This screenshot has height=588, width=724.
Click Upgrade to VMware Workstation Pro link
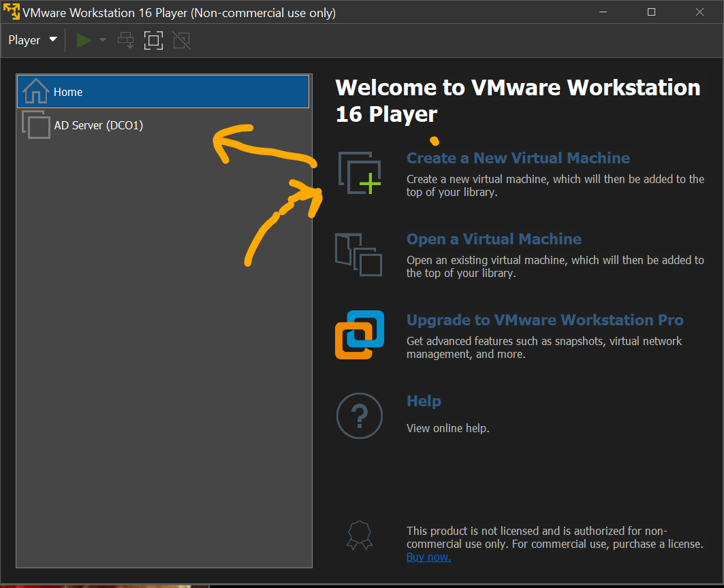tap(545, 321)
